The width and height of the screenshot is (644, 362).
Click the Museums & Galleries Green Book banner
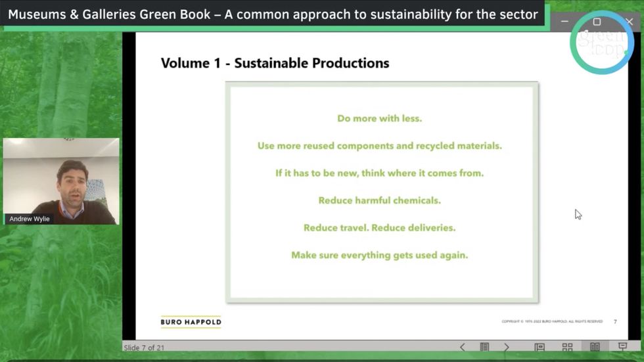point(273,14)
